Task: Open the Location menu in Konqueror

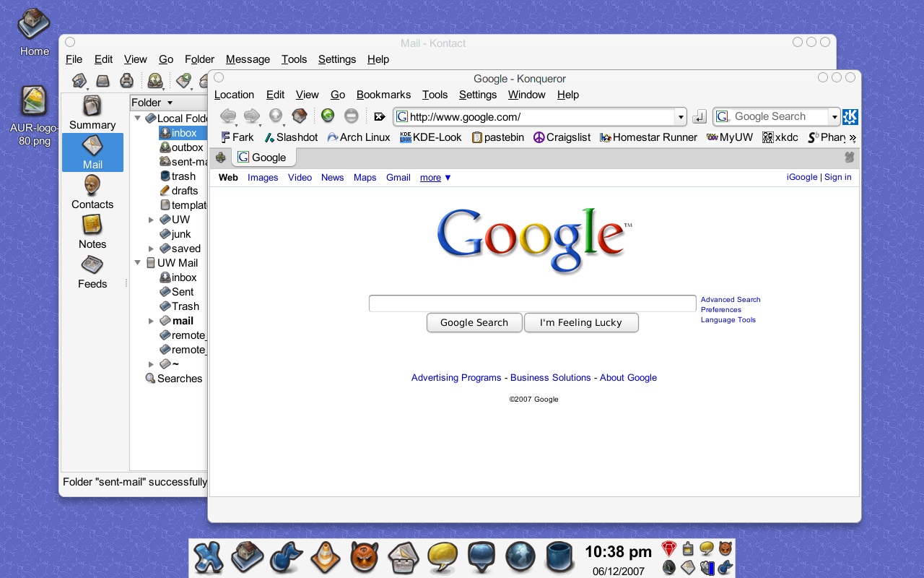Action: coord(234,95)
